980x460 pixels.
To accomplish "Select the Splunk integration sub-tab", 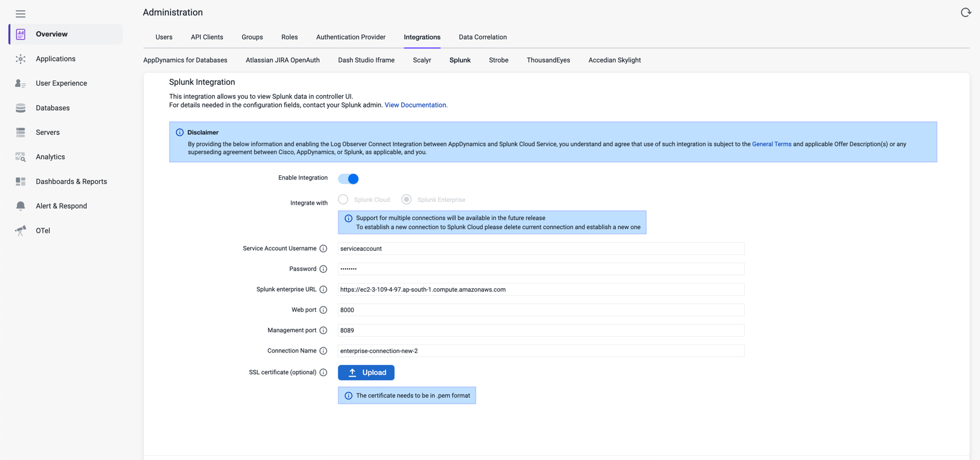I will coord(460,60).
